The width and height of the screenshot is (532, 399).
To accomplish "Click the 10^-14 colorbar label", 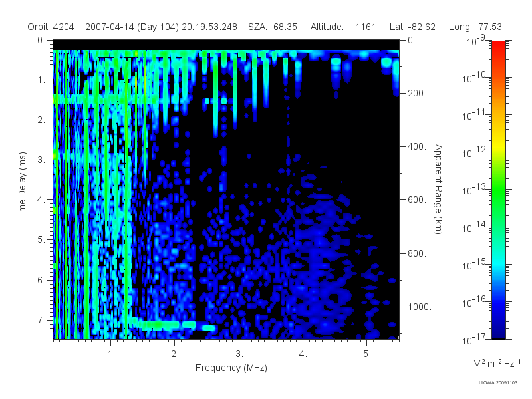I will [x=475, y=227].
